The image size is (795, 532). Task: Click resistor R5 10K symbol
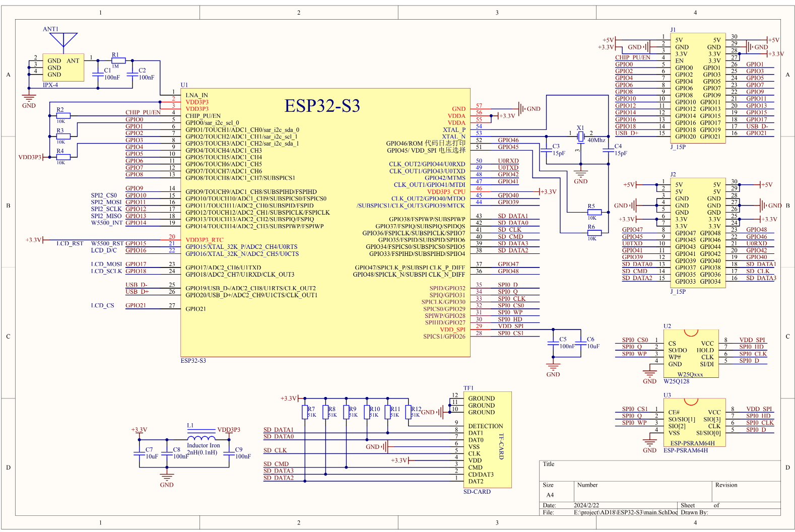[595, 212]
